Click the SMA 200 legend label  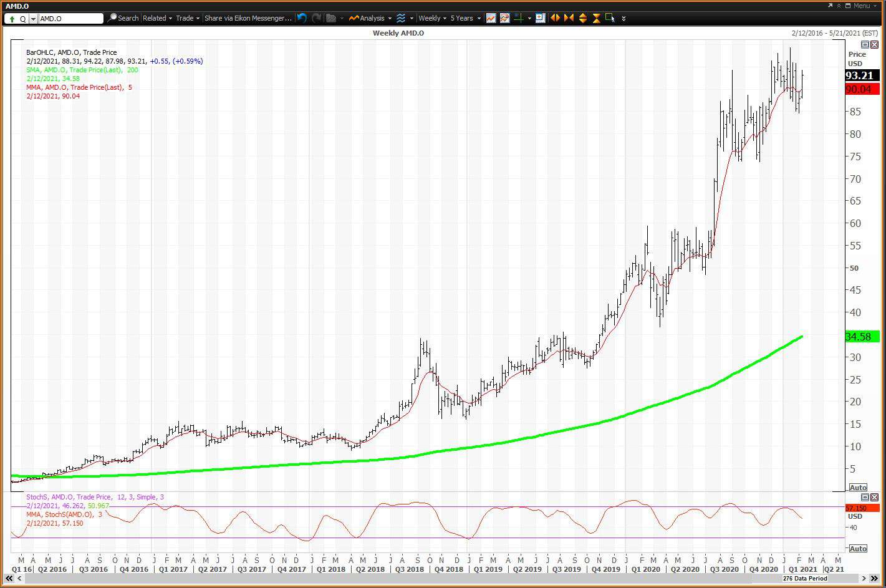[x=82, y=70]
